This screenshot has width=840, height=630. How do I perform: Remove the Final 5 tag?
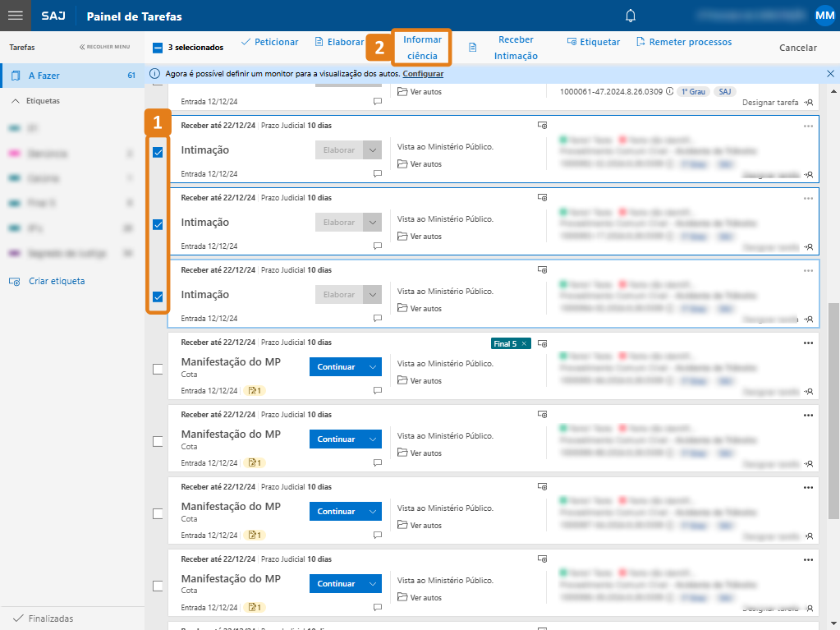point(525,343)
